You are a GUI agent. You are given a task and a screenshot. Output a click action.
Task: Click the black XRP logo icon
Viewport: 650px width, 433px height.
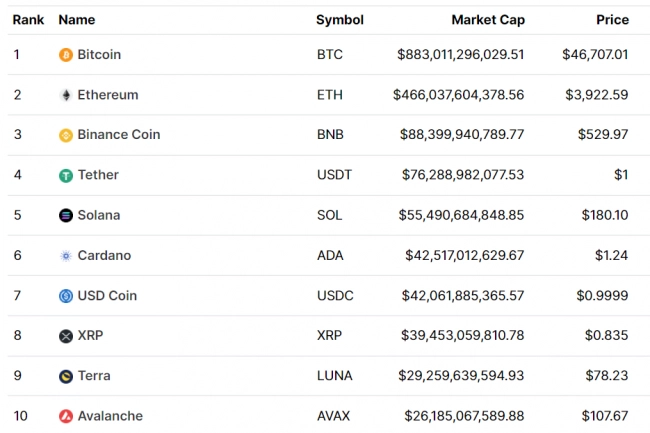tap(66, 336)
